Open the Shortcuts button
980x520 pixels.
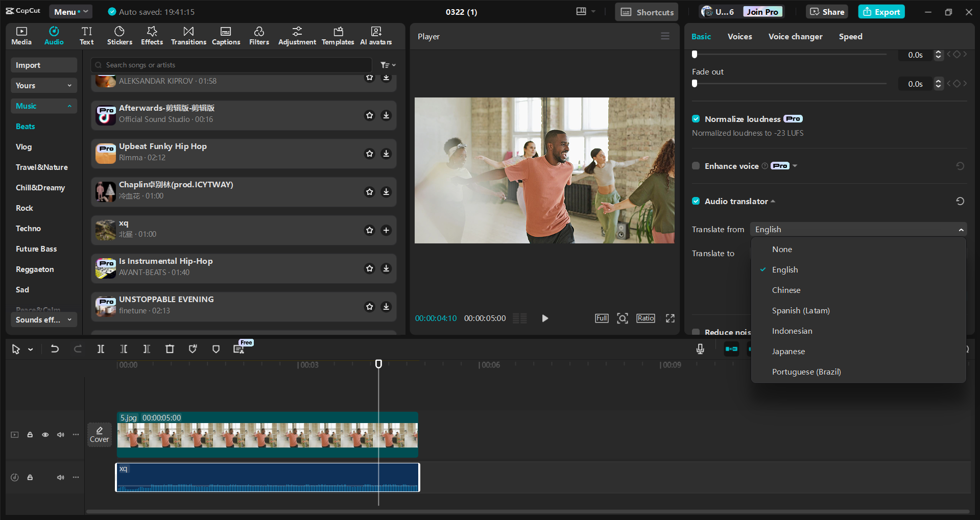(647, 12)
